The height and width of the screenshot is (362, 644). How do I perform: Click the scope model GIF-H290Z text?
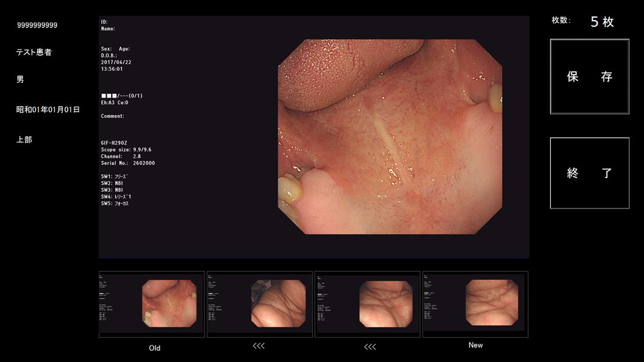[114, 143]
